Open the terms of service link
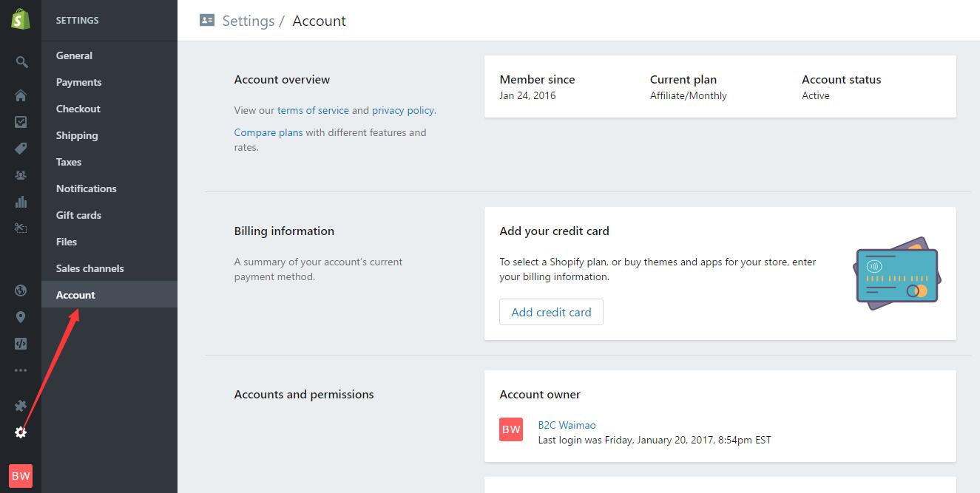This screenshot has width=980, height=493. 313,110
